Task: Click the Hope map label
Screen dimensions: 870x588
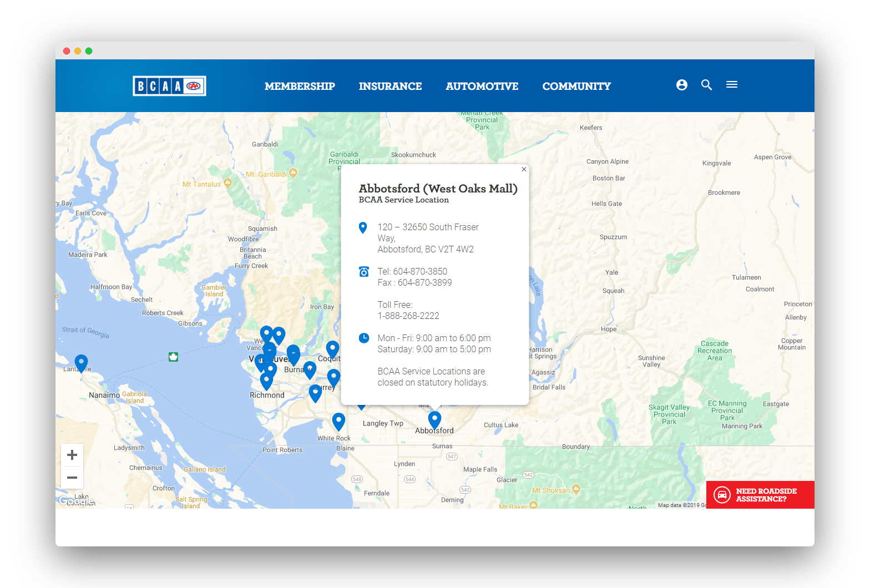Action: tap(609, 329)
